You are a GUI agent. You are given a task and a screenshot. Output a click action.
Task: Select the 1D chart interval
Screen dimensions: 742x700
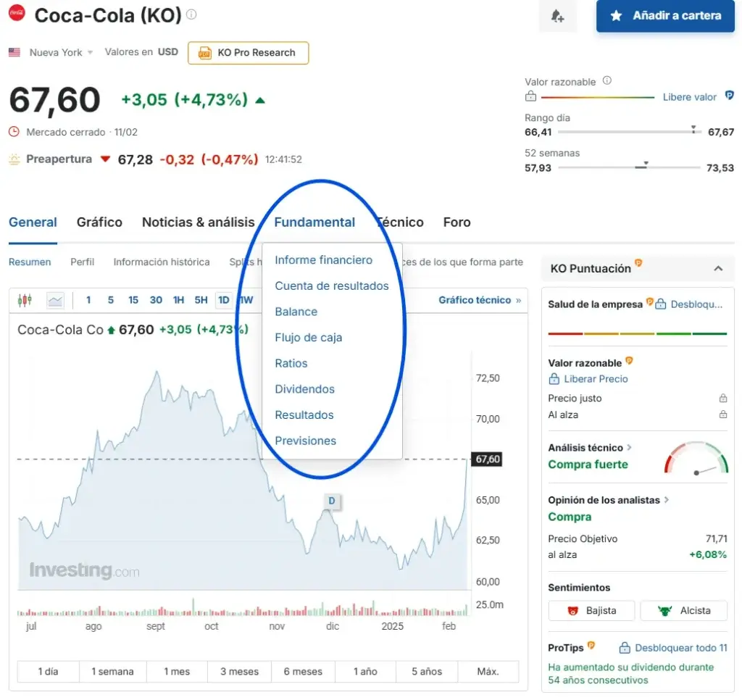point(224,300)
